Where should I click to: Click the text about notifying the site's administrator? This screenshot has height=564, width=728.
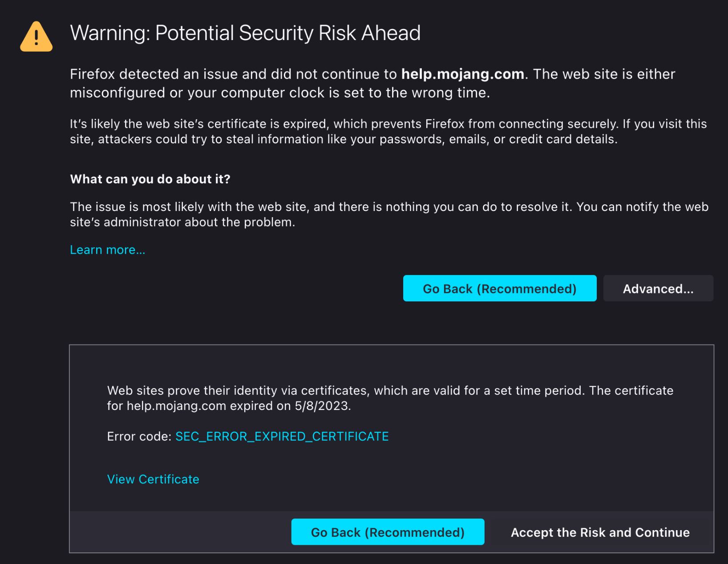click(389, 214)
